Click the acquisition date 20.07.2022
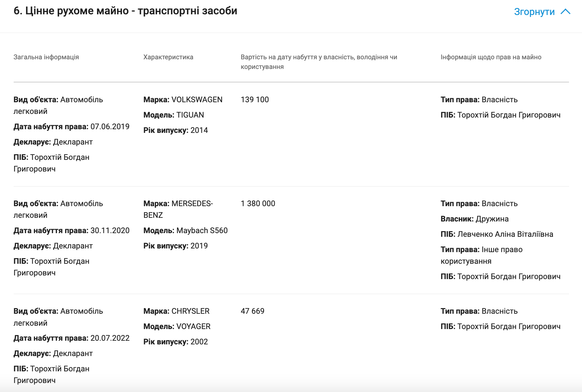 [110, 338]
